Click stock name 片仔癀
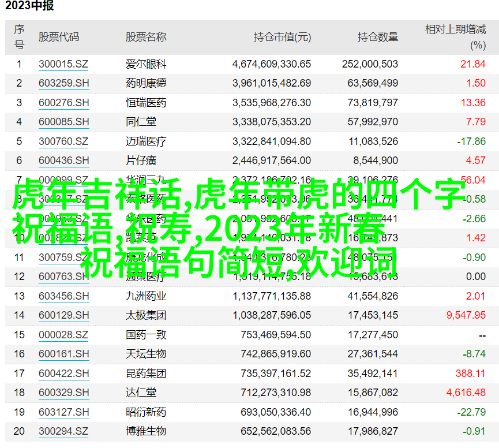The width and height of the screenshot is (499, 448). tap(141, 160)
